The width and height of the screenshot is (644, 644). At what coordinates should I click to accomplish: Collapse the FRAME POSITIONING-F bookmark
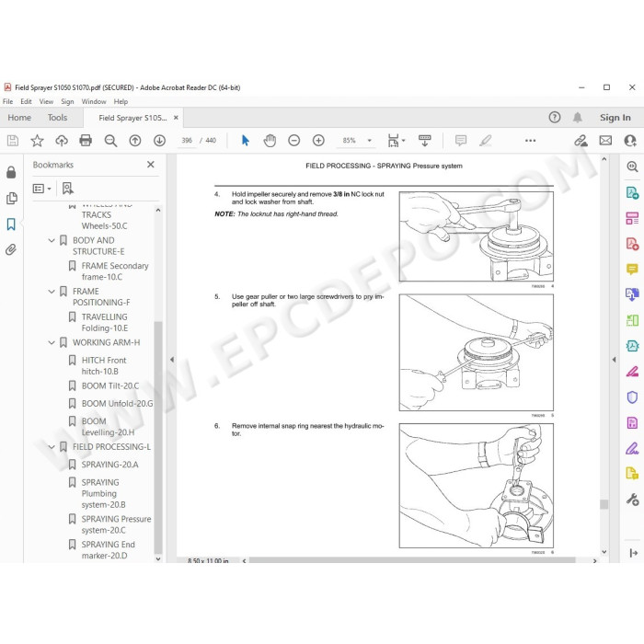pyautogui.click(x=52, y=292)
